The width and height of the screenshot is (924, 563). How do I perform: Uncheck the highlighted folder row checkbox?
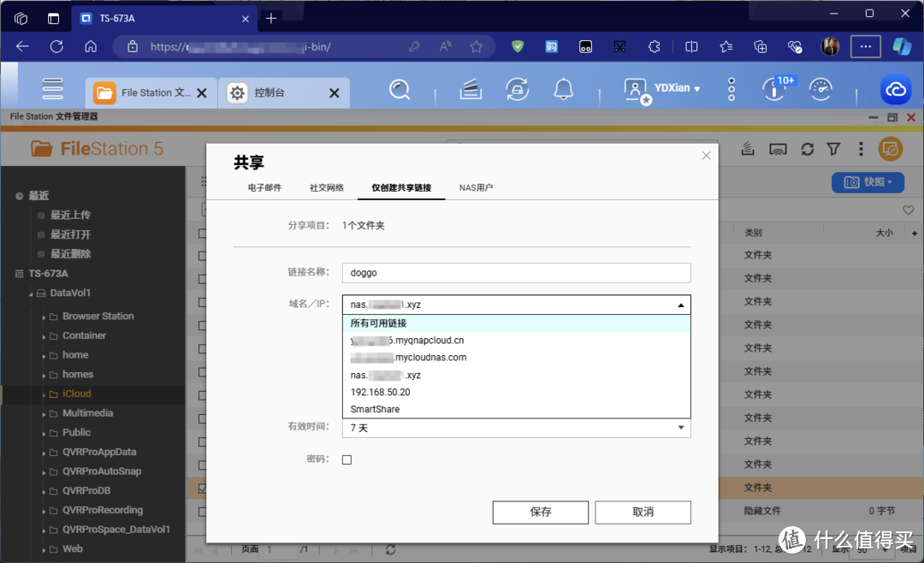pyautogui.click(x=202, y=489)
